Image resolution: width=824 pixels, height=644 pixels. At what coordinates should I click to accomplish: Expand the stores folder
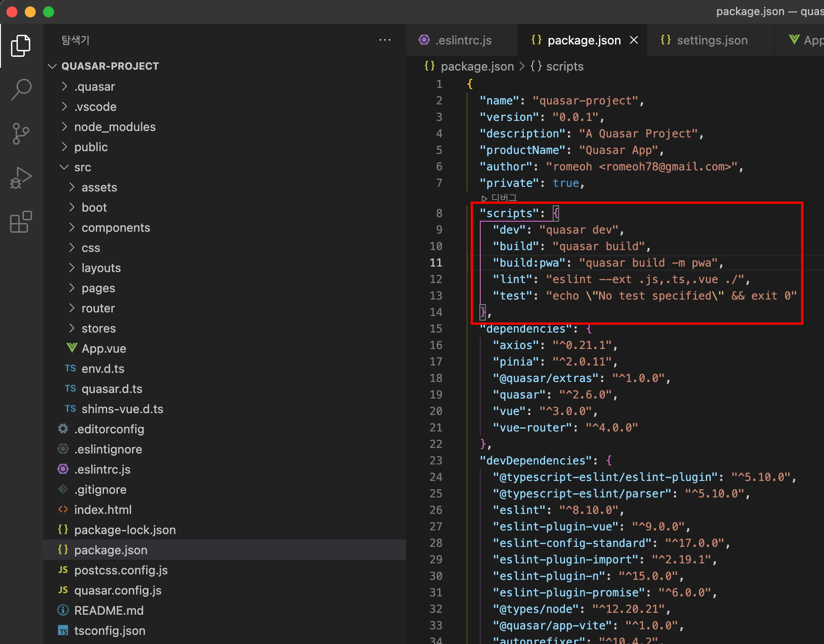(x=72, y=328)
